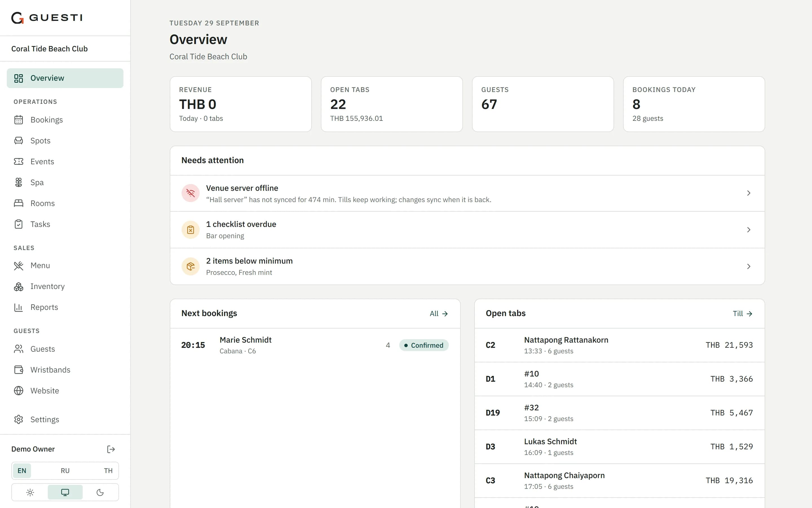Open tab #32 at D19
812x508 pixels.
pyautogui.click(x=619, y=413)
